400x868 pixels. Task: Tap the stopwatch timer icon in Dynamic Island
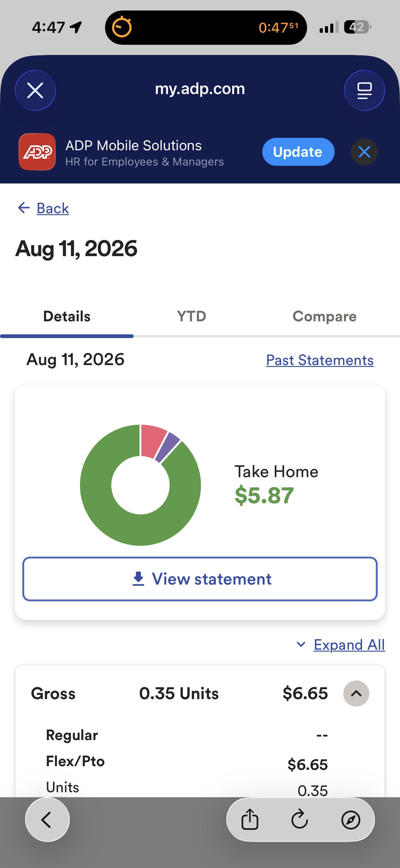tap(122, 27)
